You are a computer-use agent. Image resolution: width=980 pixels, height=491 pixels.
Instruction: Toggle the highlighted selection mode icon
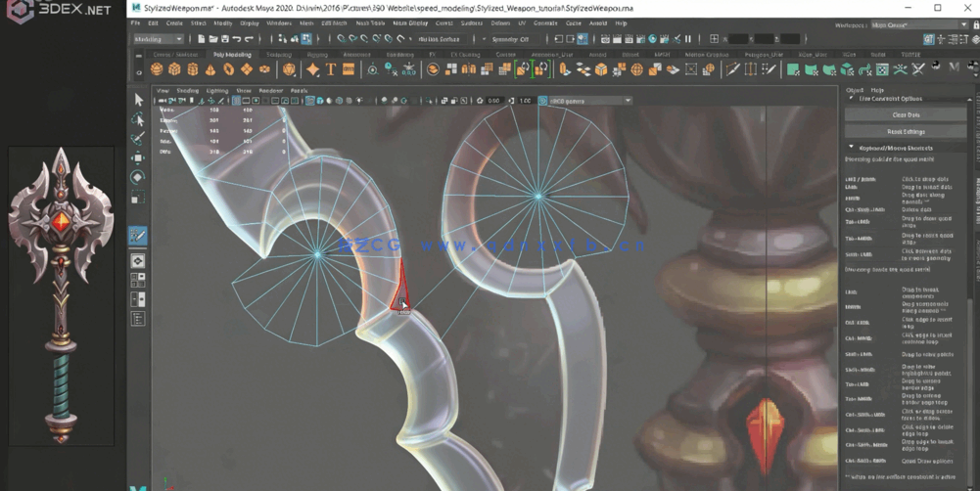coord(306,39)
